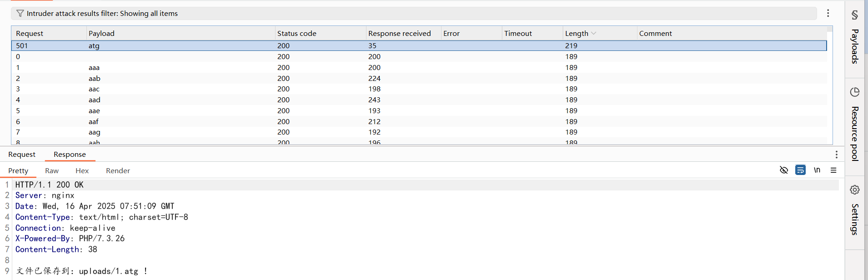Viewport: 868px width, 280px height.
Task: Switch to the Request tab
Action: coord(22,155)
